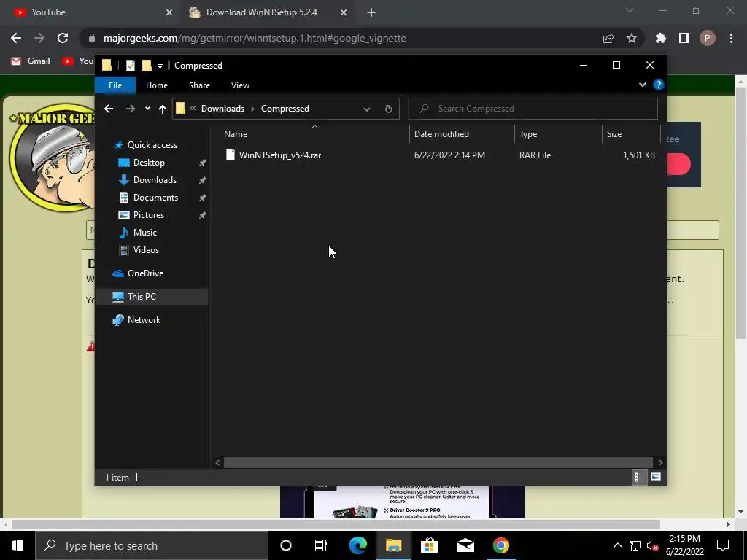Select Network in navigation pane
The height and width of the screenshot is (560, 747).
144,320
